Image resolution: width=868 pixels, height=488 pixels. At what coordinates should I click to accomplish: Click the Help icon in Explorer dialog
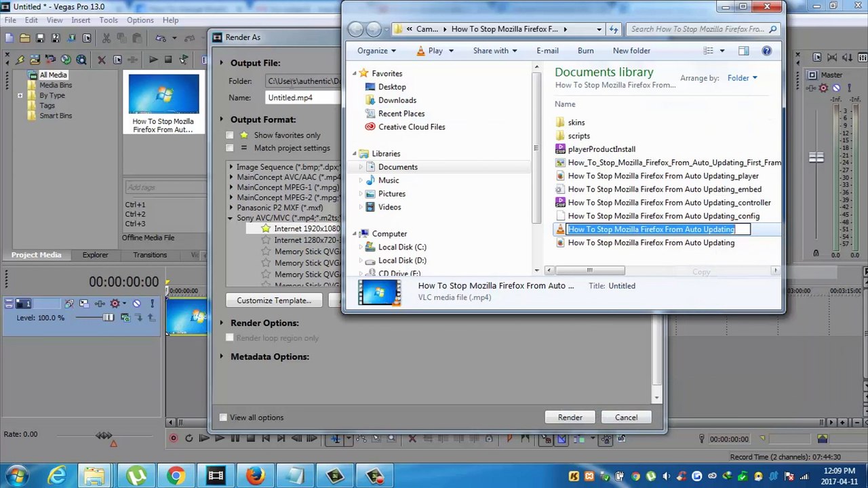pos(767,51)
